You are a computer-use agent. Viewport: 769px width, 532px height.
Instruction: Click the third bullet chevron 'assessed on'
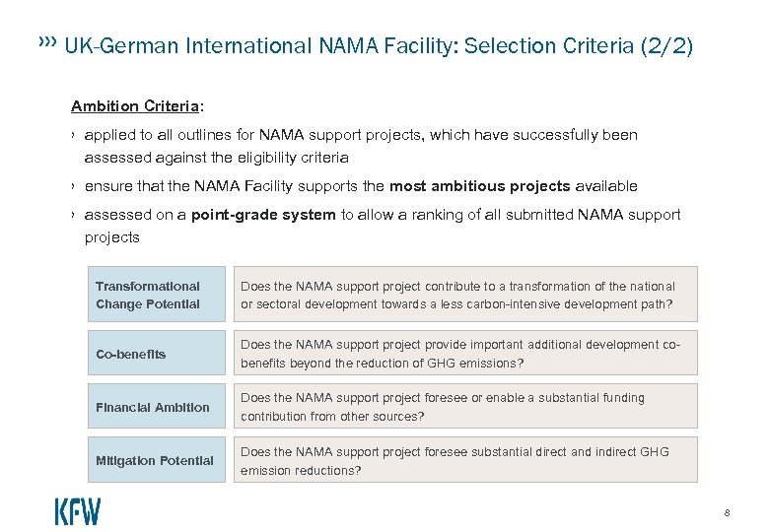pyautogui.click(x=74, y=215)
